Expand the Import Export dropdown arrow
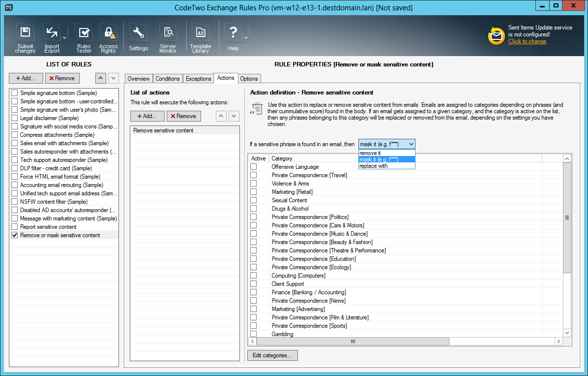 [64, 38]
